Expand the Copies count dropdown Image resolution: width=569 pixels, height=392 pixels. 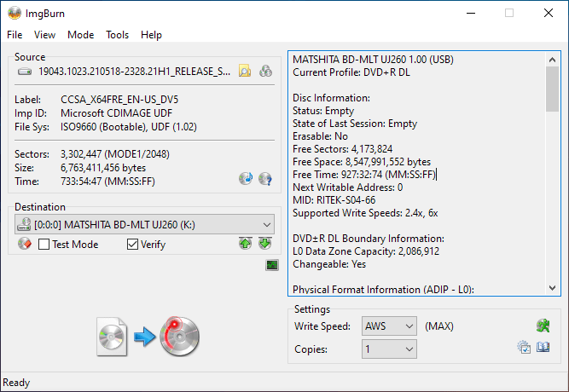(x=389, y=349)
